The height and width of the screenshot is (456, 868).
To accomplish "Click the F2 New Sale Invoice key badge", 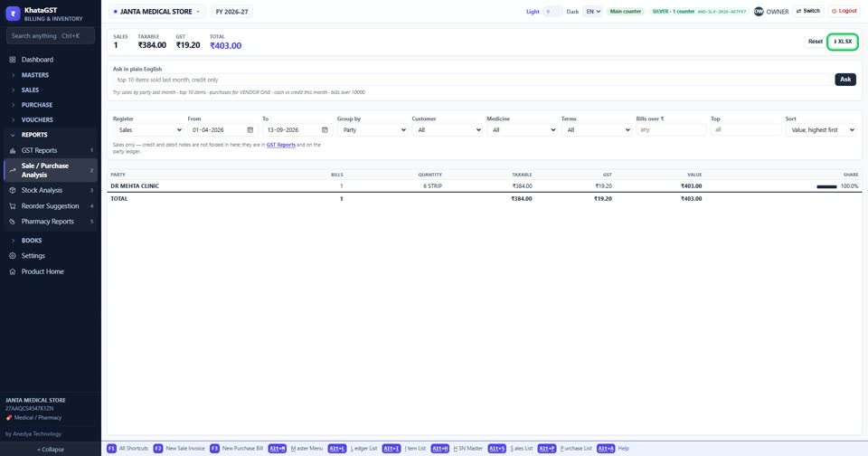I will point(157,448).
